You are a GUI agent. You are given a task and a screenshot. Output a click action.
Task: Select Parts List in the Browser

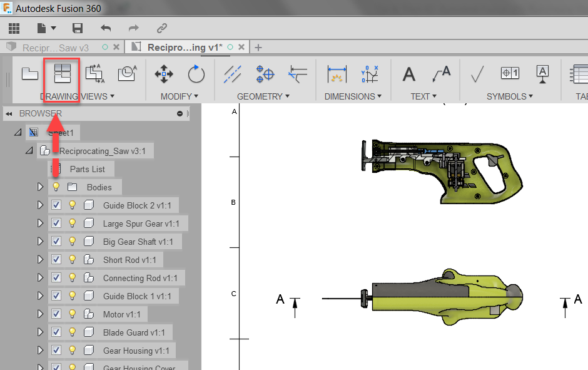pyautogui.click(x=88, y=168)
